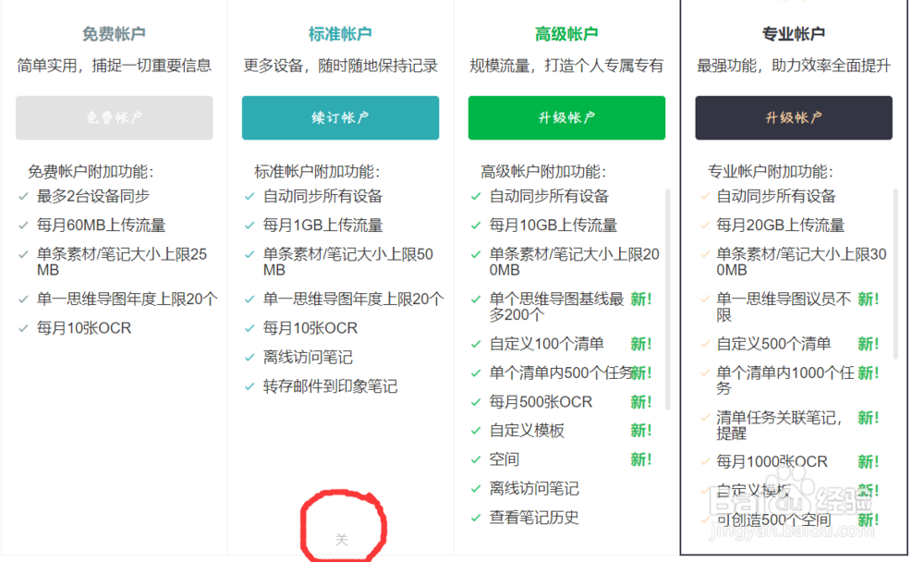The width and height of the screenshot is (924, 562).
Task: Click the checkmark next to 每月1000张OCR
Action: [x=705, y=462]
